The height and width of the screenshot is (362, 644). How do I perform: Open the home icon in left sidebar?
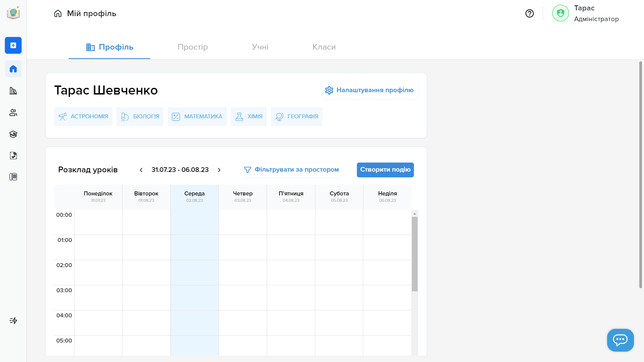13,69
